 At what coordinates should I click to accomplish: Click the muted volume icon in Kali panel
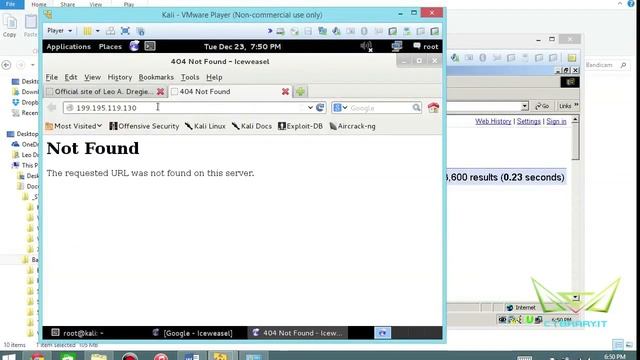[367, 47]
